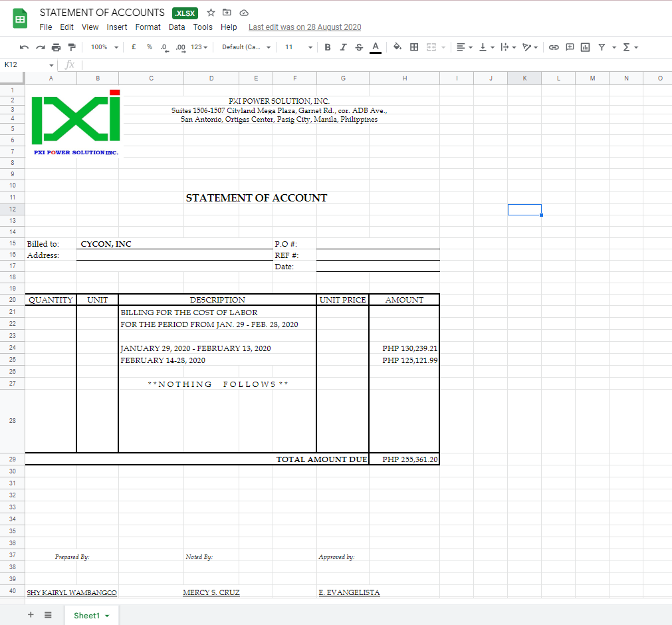The image size is (672, 625).
Task: Open last edit version history link
Action: click(x=304, y=27)
